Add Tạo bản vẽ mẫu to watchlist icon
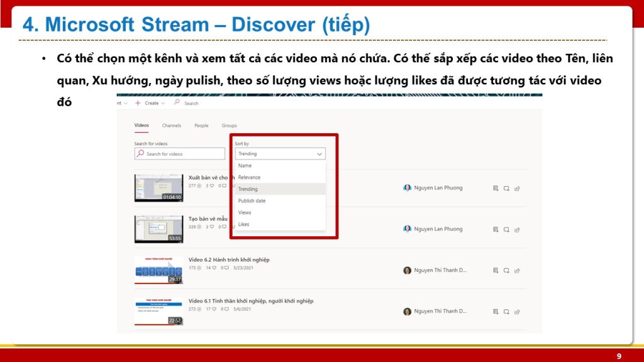 (496, 229)
